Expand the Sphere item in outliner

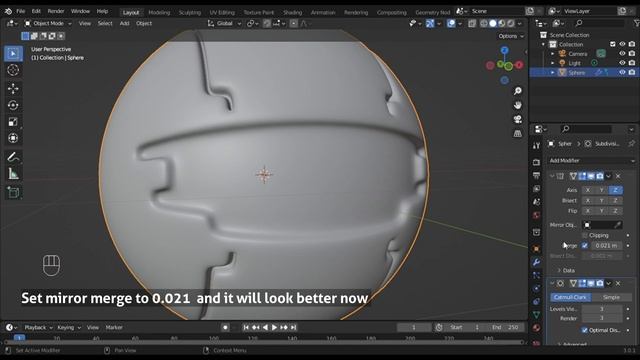(553, 73)
